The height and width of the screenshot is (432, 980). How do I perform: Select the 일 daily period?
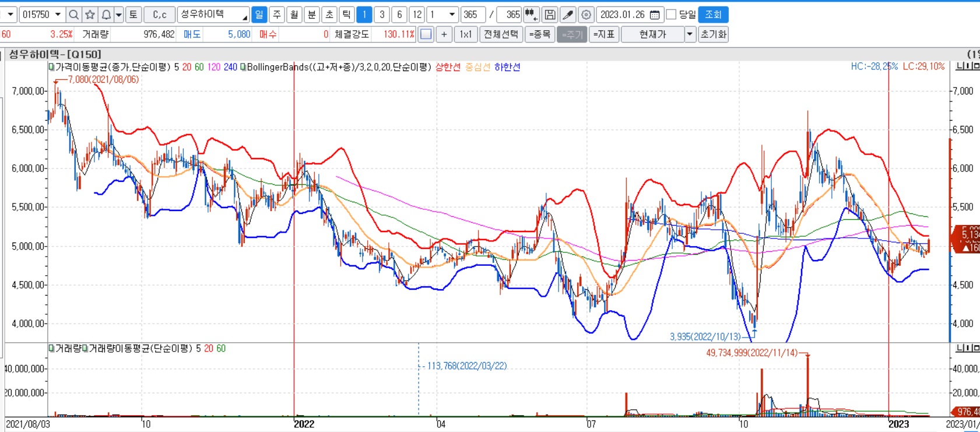coord(259,15)
